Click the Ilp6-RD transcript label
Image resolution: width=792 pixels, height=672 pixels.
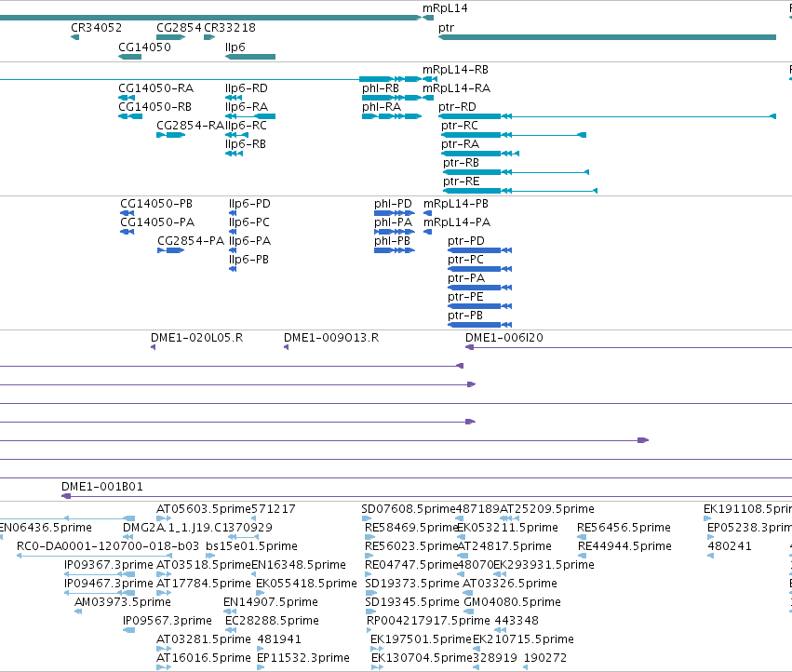(x=247, y=88)
